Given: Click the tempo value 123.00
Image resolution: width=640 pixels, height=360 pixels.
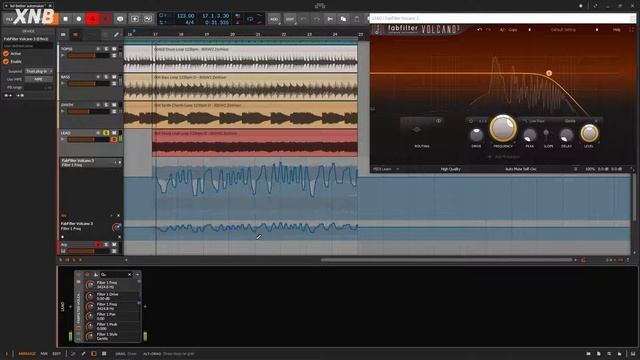Looking at the screenshot, I should pos(185,16).
